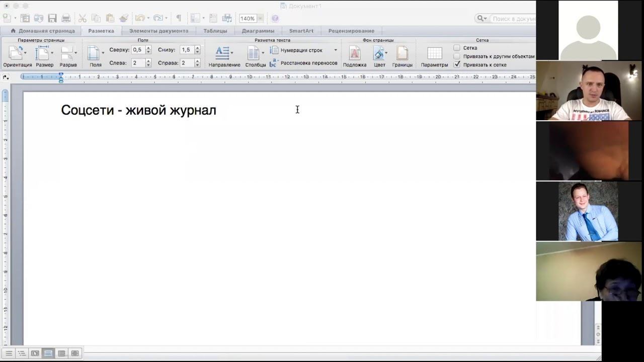Switch to Publishing Layout view icon
644x362 pixels.
pyautogui.click(x=35, y=353)
